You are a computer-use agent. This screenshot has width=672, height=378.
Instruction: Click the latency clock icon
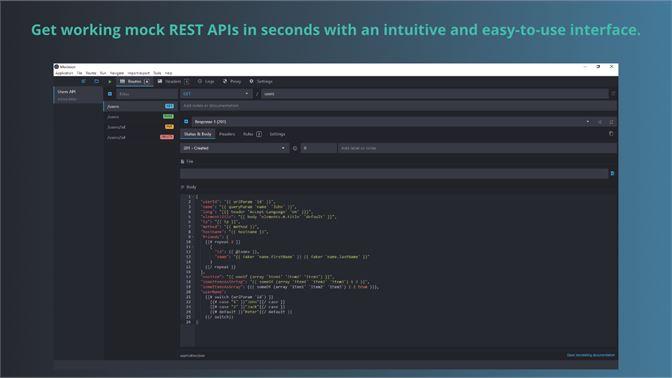tap(295, 148)
